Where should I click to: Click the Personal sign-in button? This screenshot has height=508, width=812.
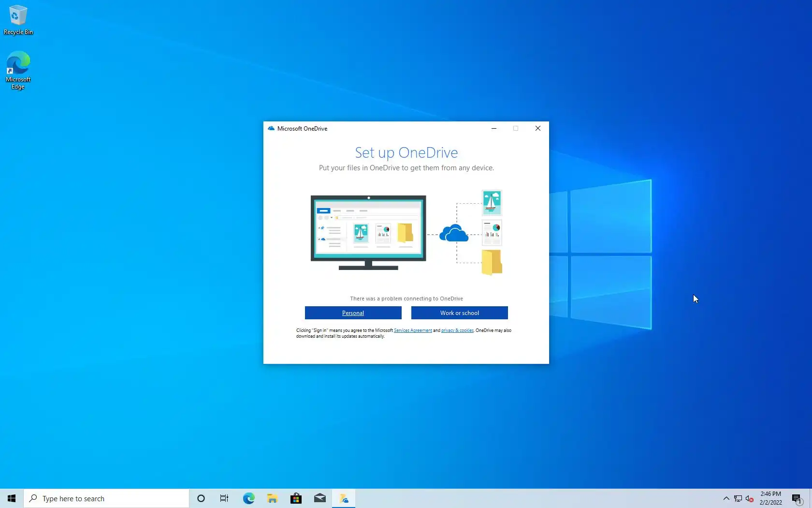coord(353,313)
